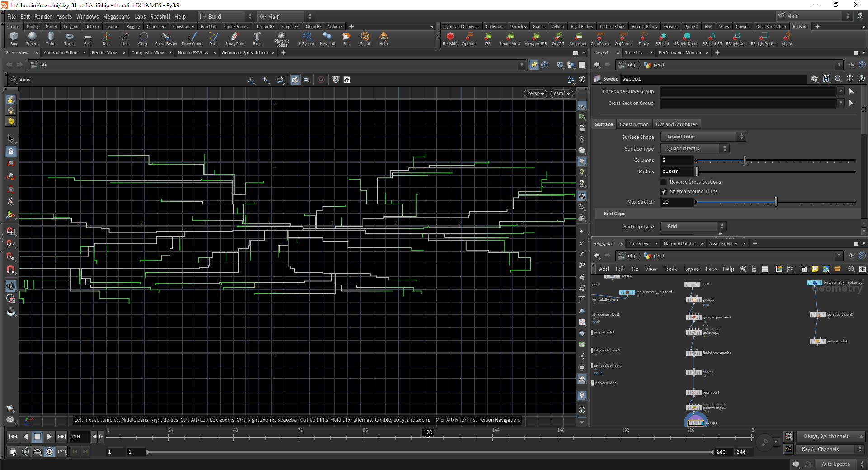Click the File shelf tool
Image resolution: width=868 pixels, height=470 pixels.
coord(346,38)
